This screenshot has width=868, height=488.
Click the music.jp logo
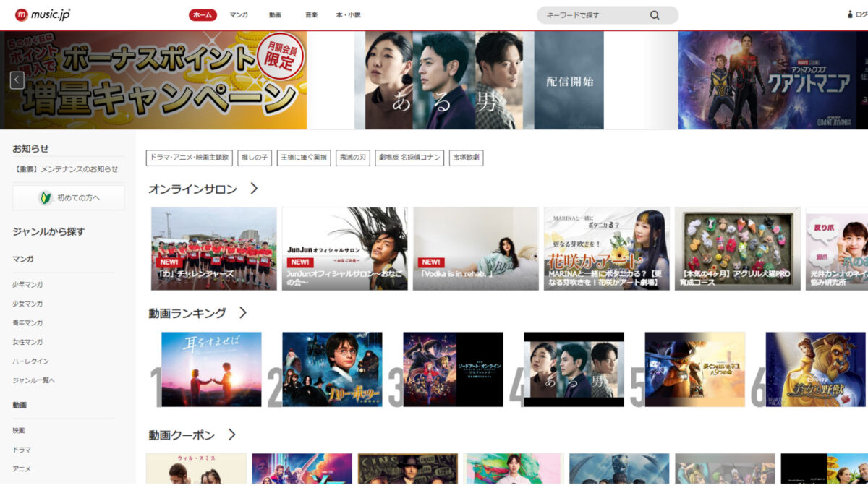pyautogui.click(x=43, y=14)
